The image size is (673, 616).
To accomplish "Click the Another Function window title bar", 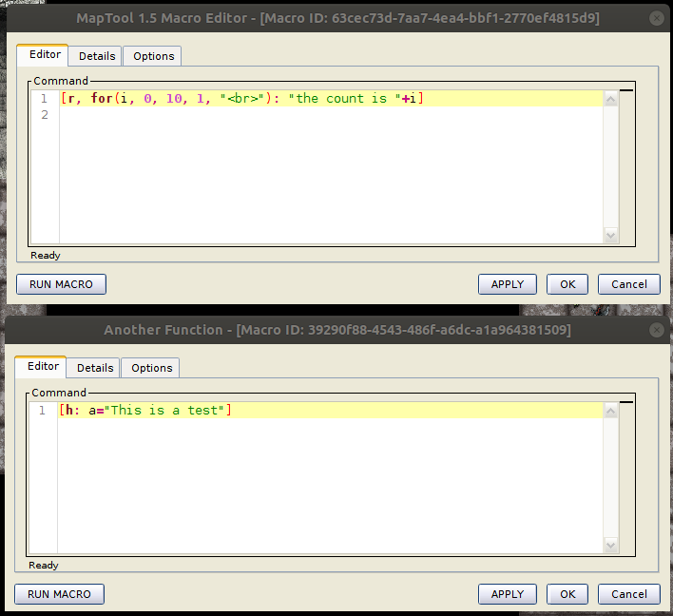I will click(x=337, y=330).
